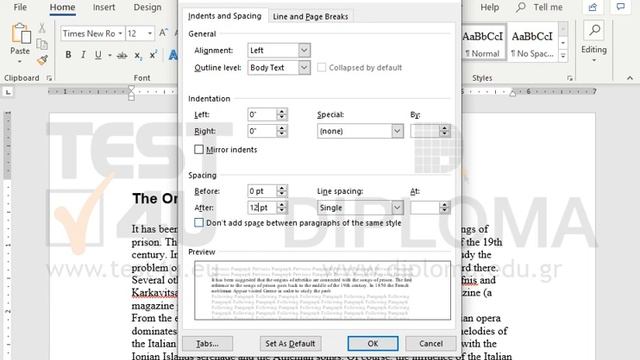Click the Right indentation field

262,131
